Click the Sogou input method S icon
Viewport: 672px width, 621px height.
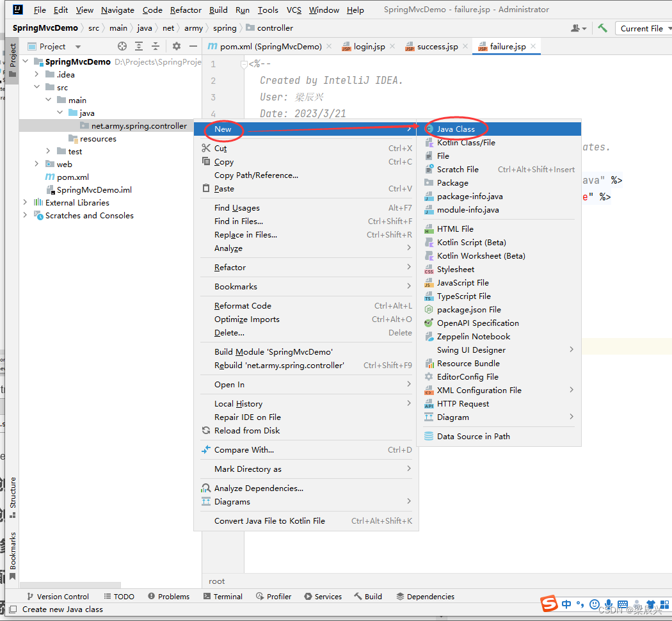coord(548,604)
